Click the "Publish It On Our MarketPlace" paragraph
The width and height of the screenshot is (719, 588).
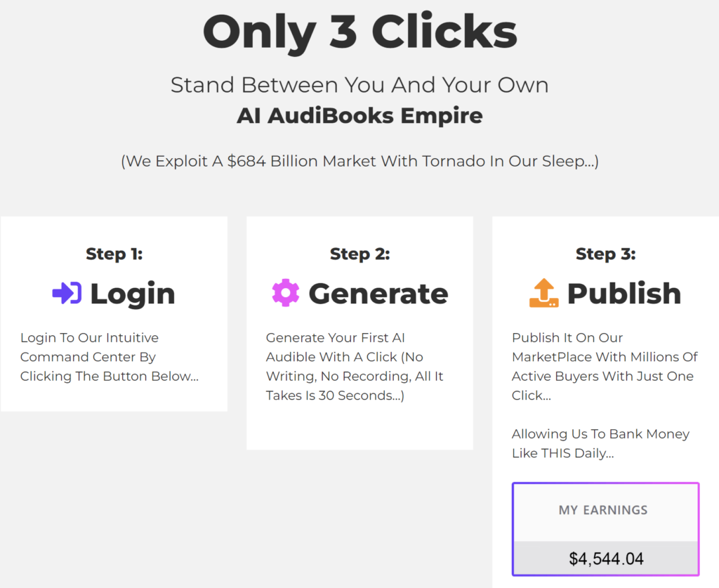pos(605,367)
